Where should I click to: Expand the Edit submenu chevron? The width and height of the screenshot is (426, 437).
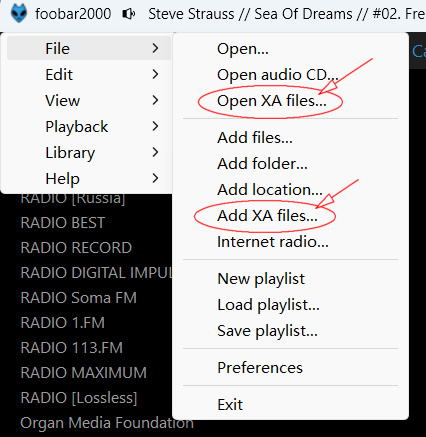155,74
